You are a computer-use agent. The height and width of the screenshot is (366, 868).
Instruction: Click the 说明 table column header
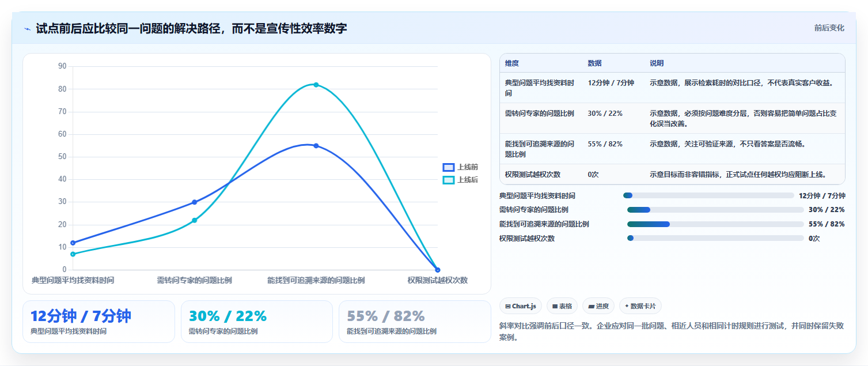(657, 63)
